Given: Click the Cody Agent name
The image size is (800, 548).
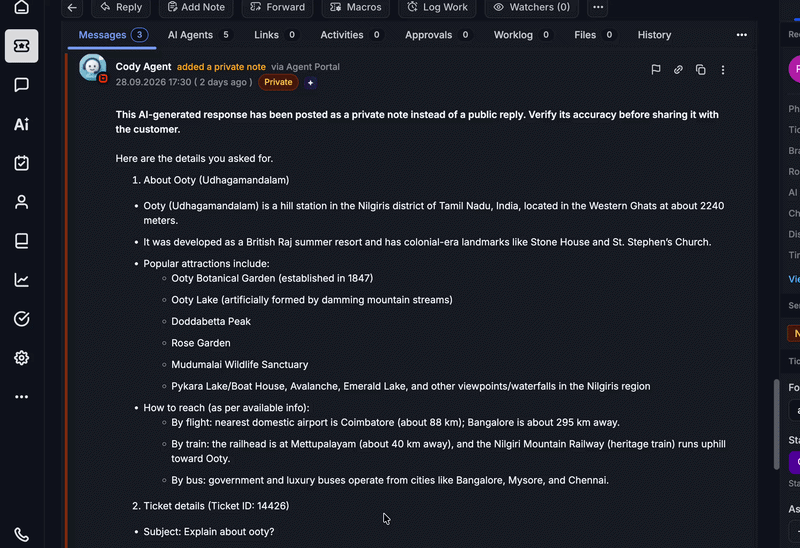Looking at the screenshot, I should tap(143, 67).
